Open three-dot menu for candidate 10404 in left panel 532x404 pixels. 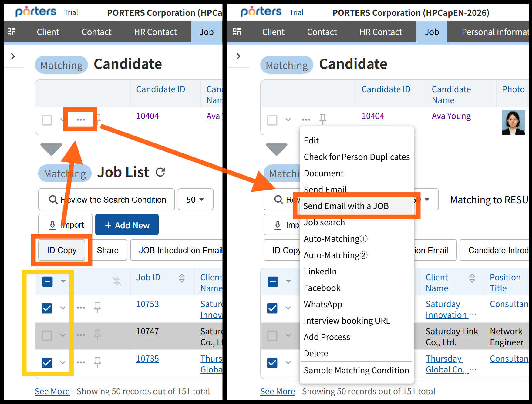coord(81,120)
